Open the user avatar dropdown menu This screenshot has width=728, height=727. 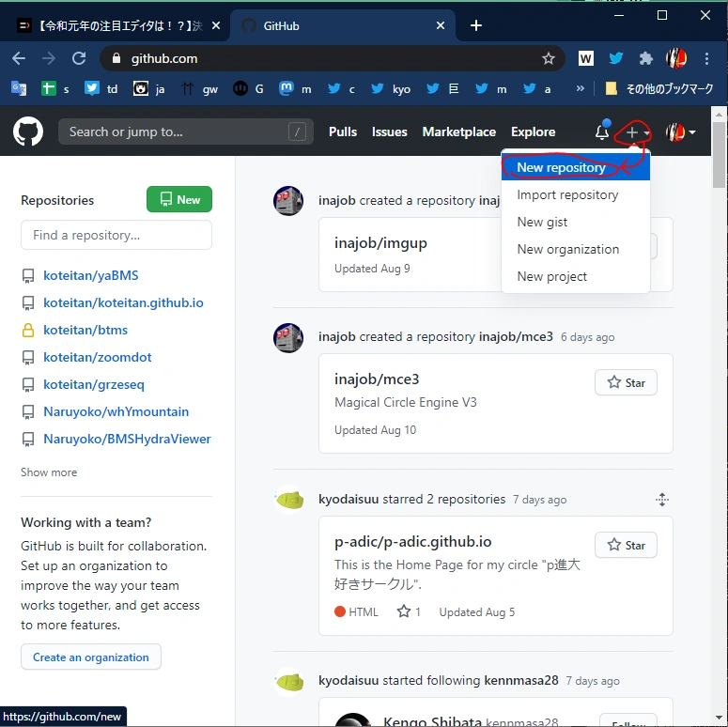click(680, 132)
